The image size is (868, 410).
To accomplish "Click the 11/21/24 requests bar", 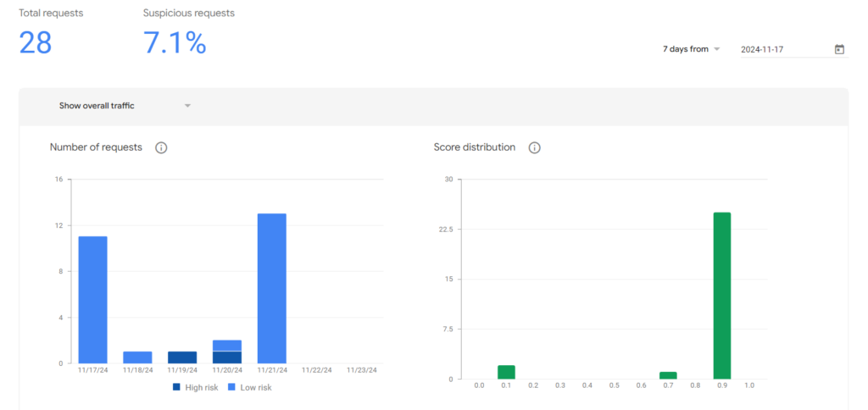I will pos(272,288).
